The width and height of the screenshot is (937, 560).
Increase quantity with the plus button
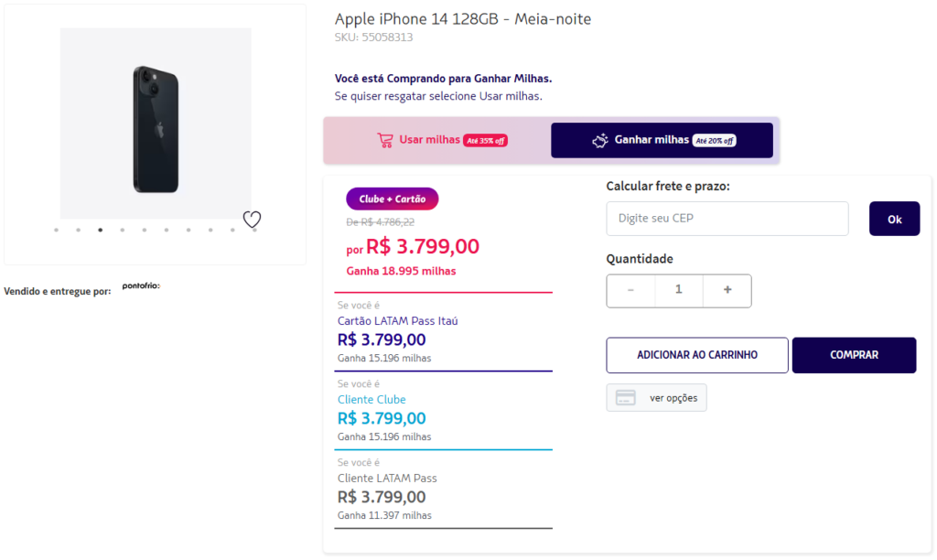pos(727,290)
